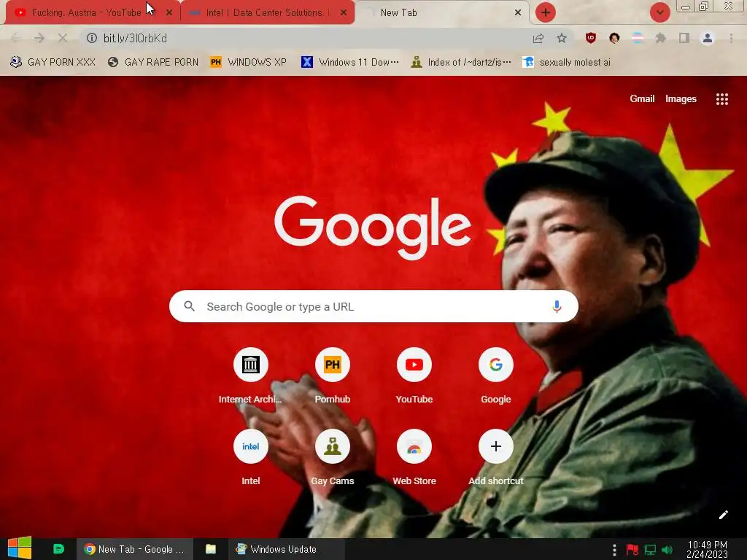Image resolution: width=747 pixels, height=560 pixels.
Task: Open File Explorer folder on taskbar
Action: (x=211, y=549)
